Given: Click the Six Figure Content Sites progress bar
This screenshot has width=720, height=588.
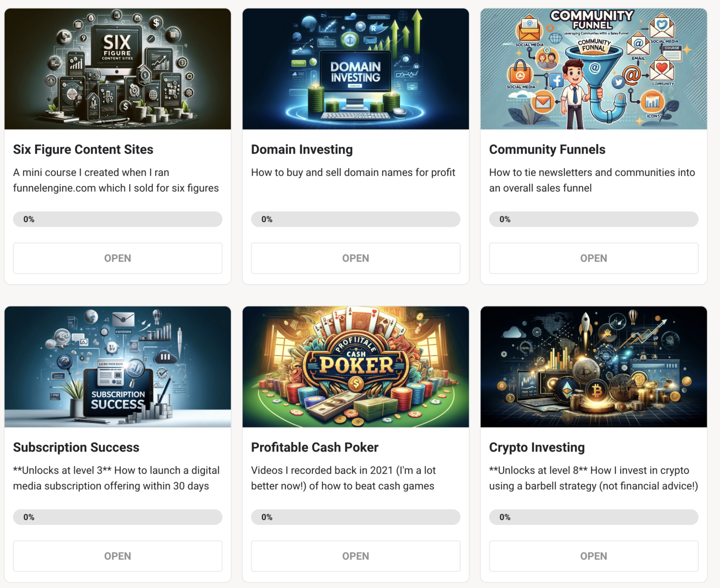Looking at the screenshot, I should [x=117, y=219].
